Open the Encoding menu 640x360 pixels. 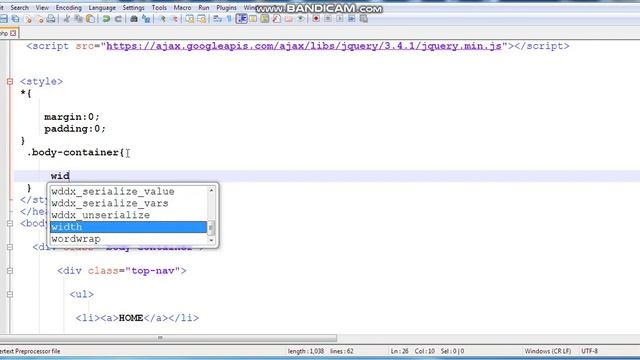69,8
